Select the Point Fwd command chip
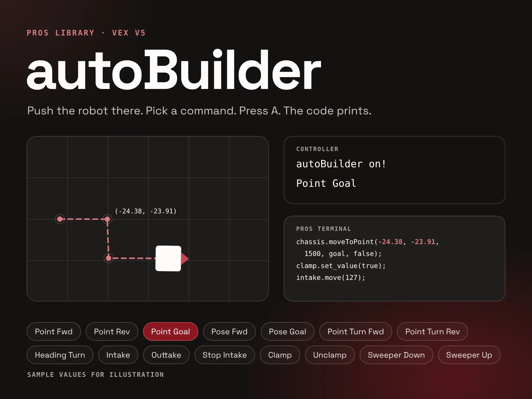The height and width of the screenshot is (399, 532). coord(53,331)
